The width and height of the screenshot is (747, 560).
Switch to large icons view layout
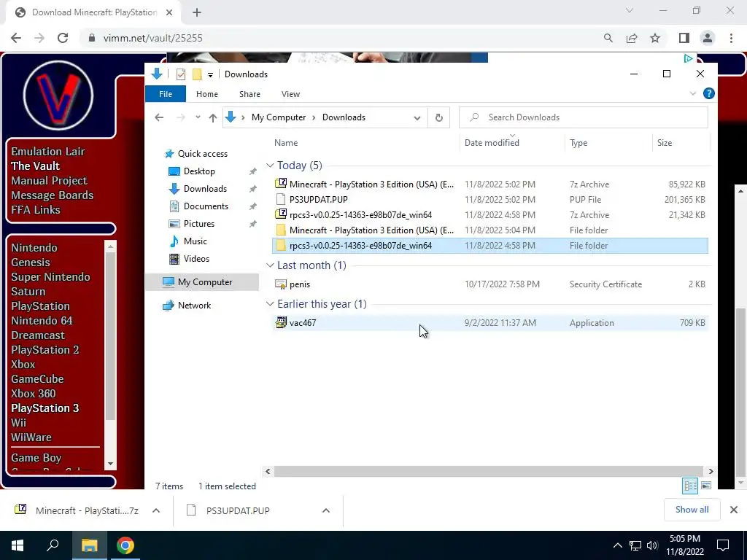click(x=706, y=486)
